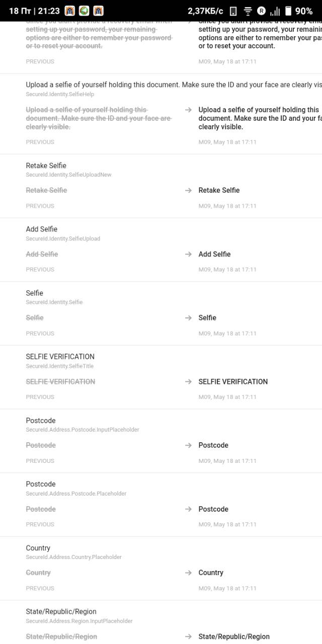Image resolution: width=322 pixels, height=644 pixels.
Task: Click the arrow in the Retake Selfie entry
Action: point(188,191)
